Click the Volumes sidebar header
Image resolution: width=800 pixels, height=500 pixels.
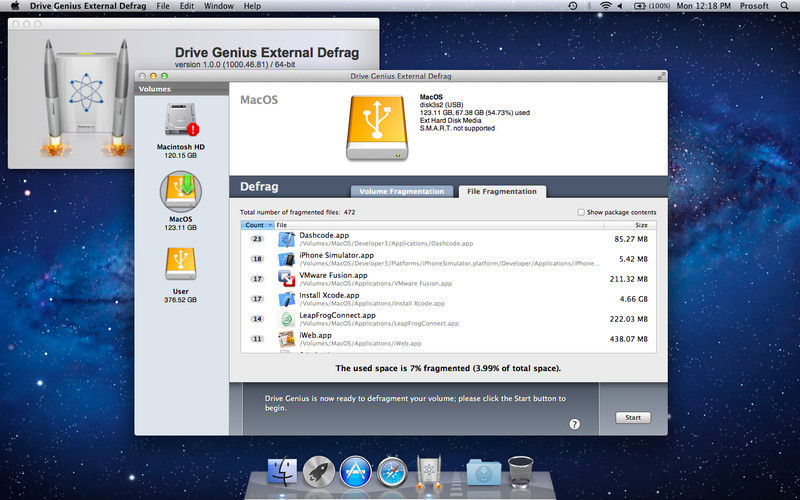(x=155, y=89)
